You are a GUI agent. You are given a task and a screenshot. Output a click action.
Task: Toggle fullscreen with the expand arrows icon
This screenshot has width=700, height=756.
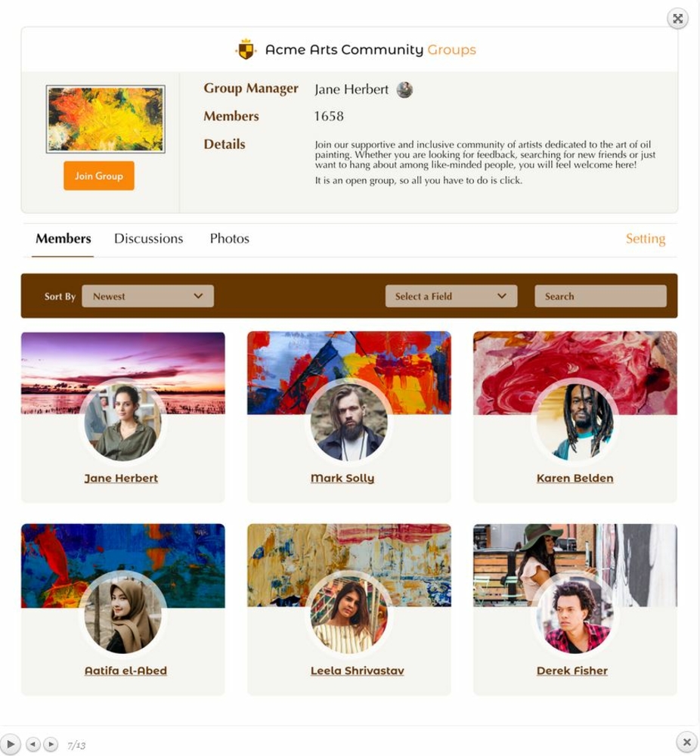pyautogui.click(x=678, y=19)
